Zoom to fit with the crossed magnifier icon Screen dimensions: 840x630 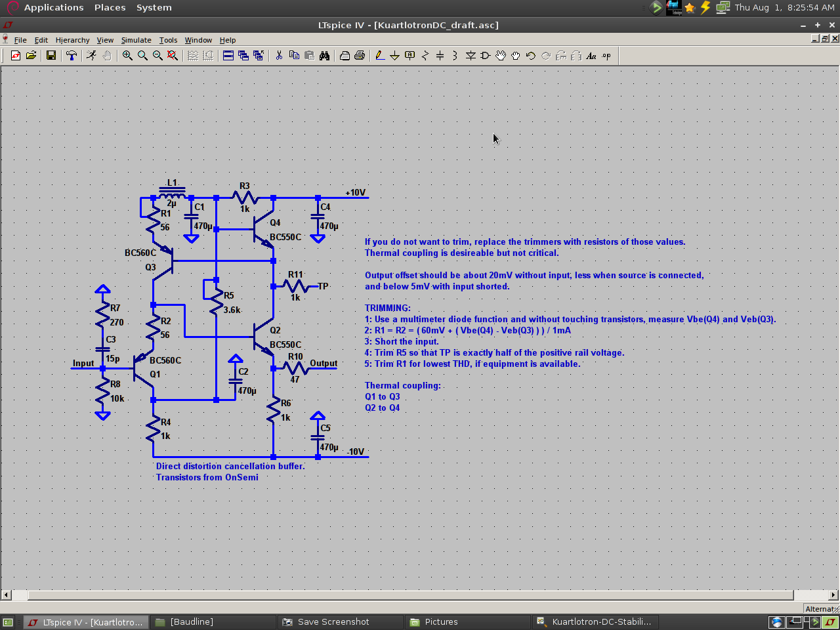173,56
